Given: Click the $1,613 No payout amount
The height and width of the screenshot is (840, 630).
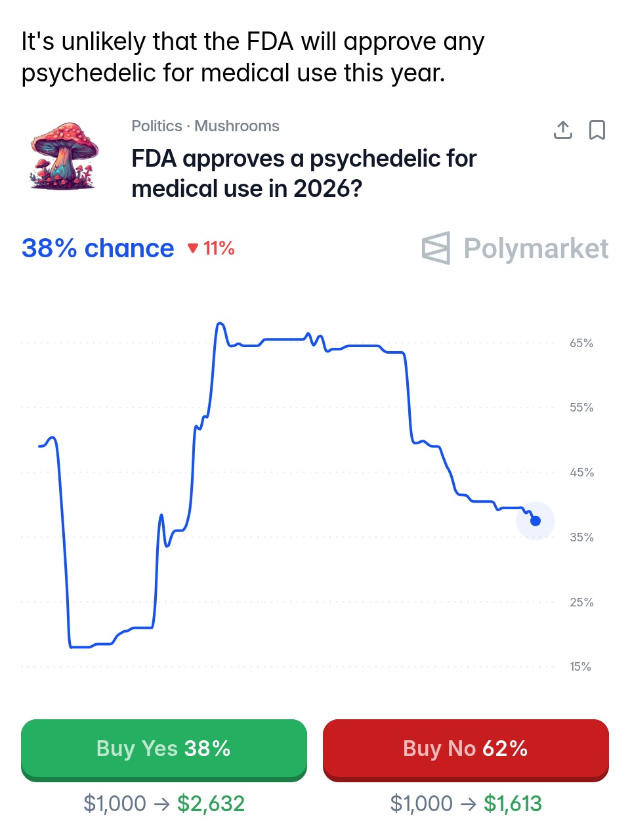Looking at the screenshot, I should pyautogui.click(x=513, y=803).
